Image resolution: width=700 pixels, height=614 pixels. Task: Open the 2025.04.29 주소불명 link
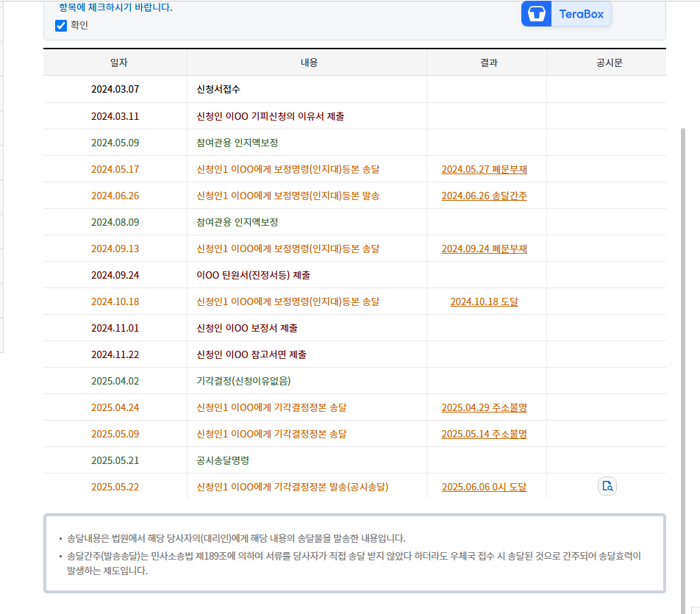484,407
